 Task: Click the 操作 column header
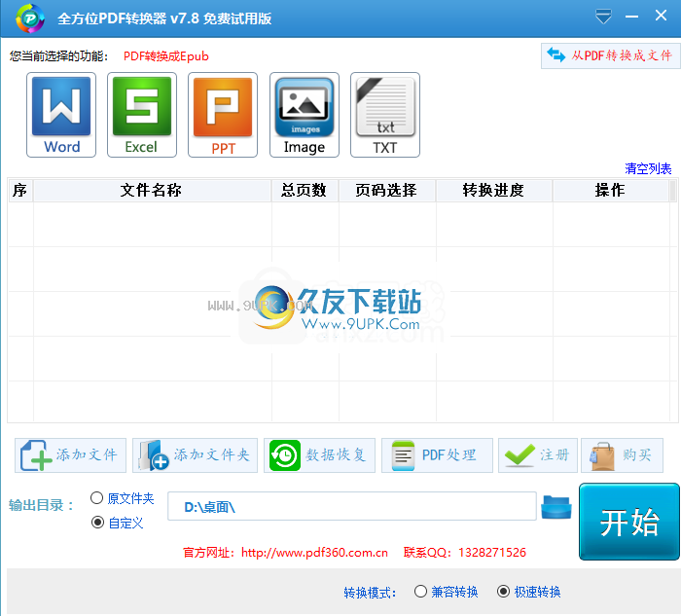tap(610, 191)
